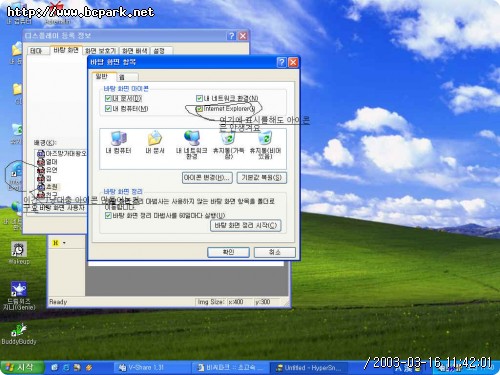Toggle the 내 컴퓨터(M) checkbox
The image size is (500, 375).
(108, 109)
